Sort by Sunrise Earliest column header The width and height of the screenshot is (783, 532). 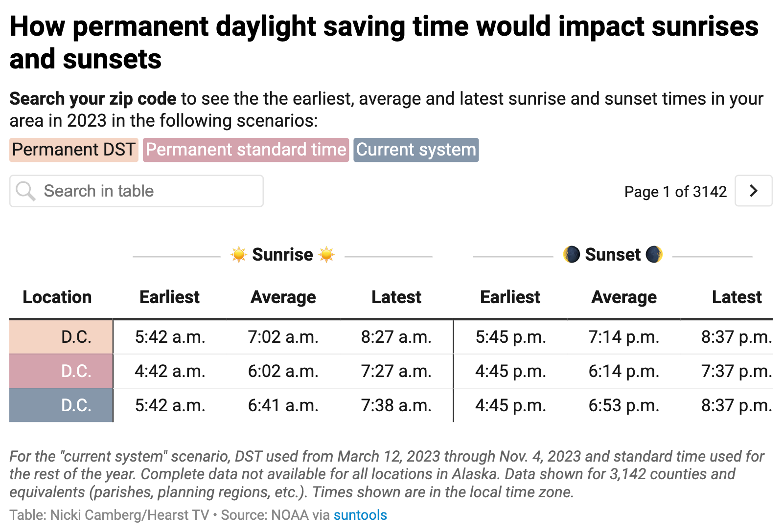click(169, 297)
